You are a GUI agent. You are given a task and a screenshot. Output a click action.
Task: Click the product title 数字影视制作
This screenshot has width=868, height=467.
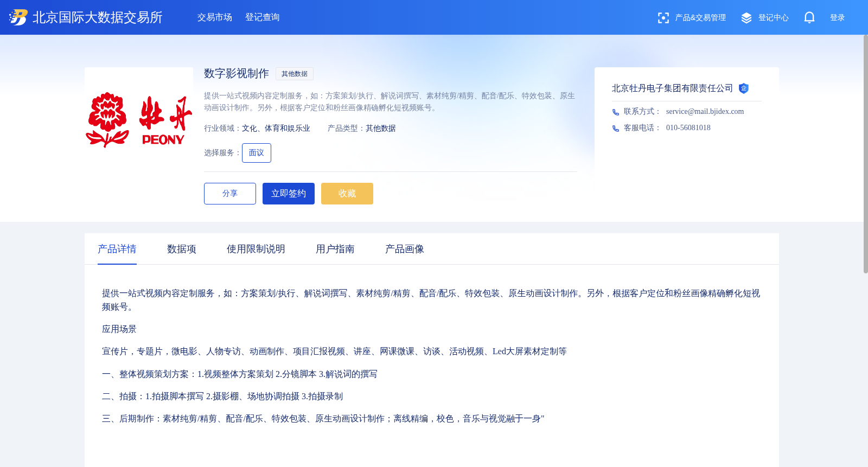click(x=237, y=73)
